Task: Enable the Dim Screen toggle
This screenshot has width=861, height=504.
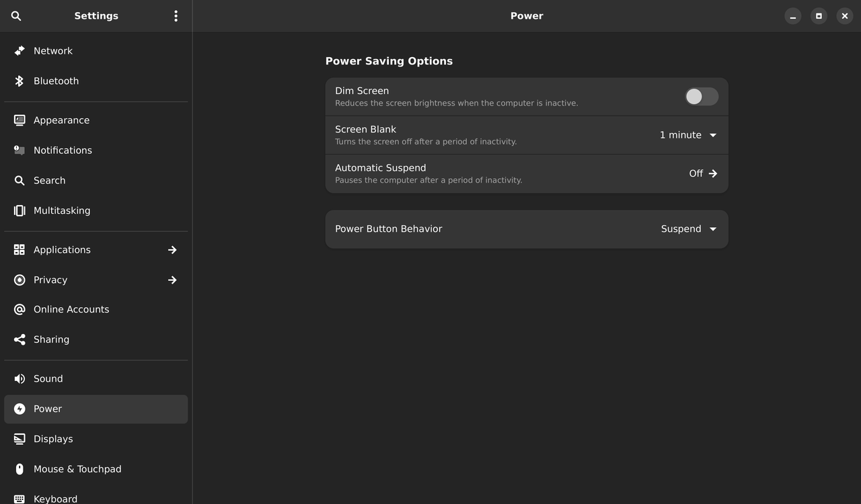Action: pyautogui.click(x=701, y=96)
